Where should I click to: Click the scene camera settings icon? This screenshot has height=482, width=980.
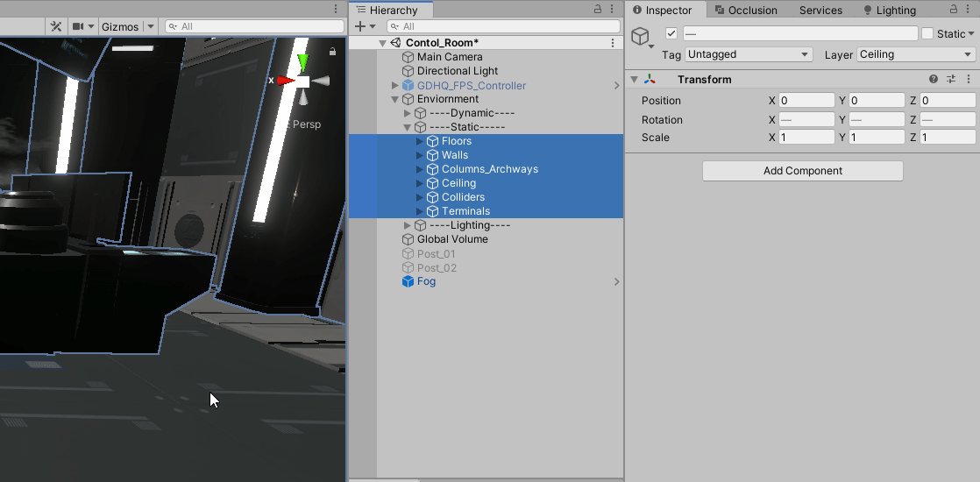[x=77, y=26]
